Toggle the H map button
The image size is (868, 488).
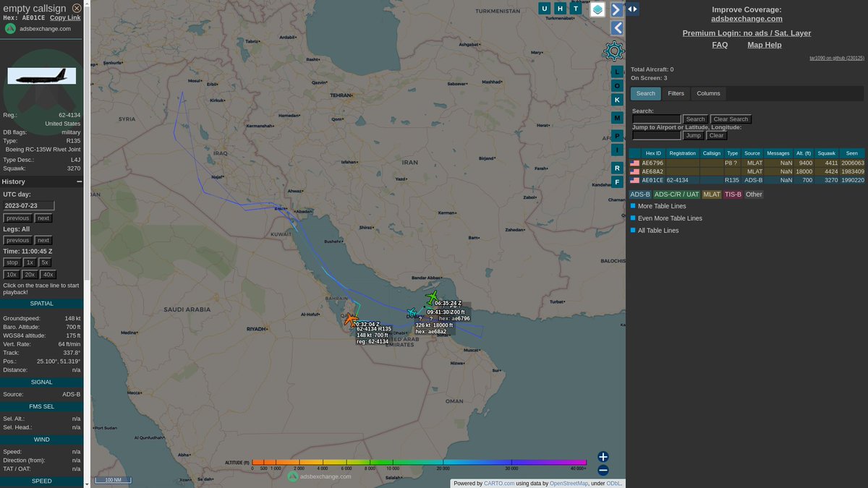(560, 9)
